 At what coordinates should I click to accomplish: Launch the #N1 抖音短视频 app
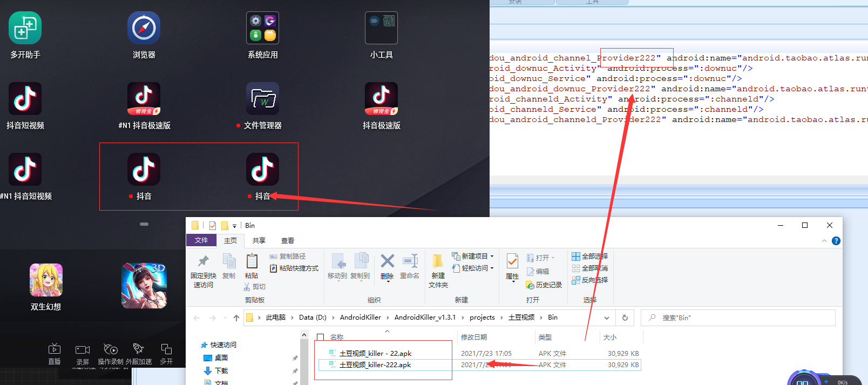click(25, 170)
